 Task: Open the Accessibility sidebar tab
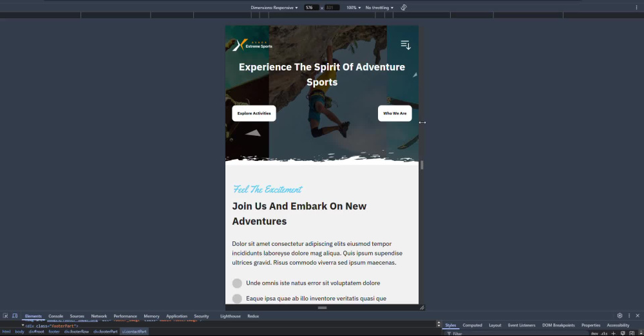point(618,325)
